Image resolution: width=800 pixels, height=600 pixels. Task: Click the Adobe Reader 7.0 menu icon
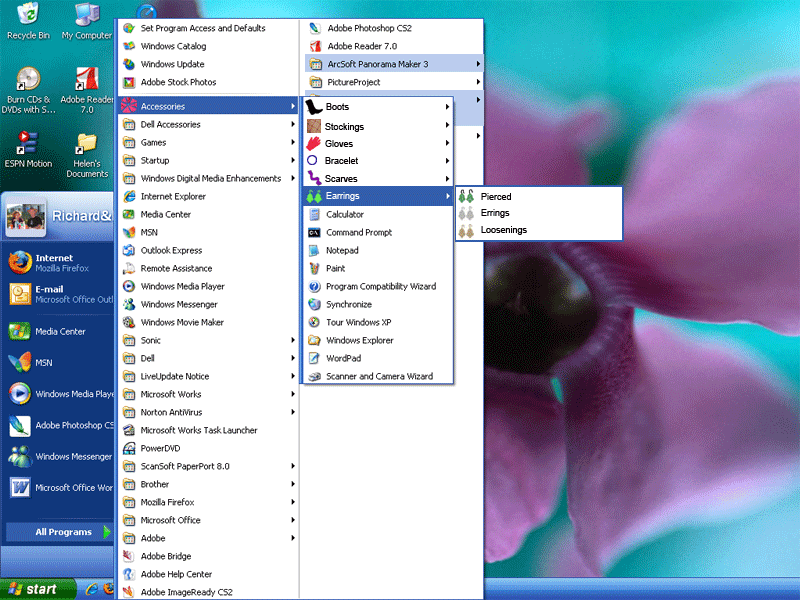tap(316, 46)
